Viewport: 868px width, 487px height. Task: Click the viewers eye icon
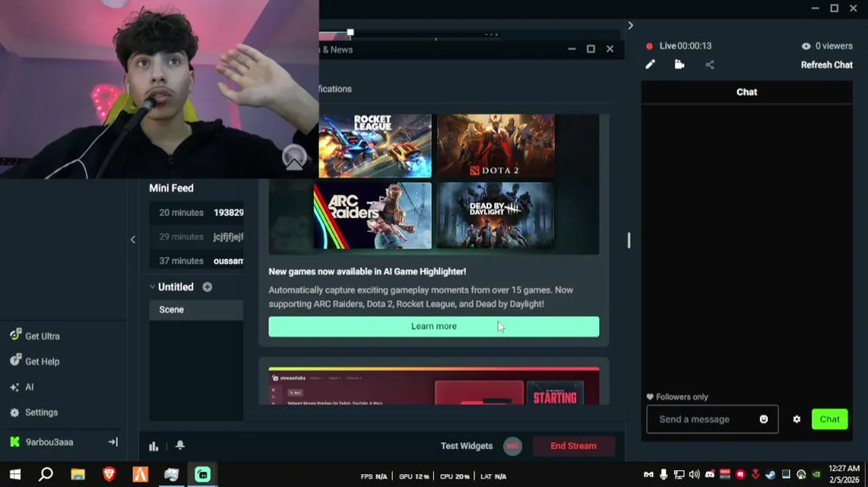pos(806,46)
